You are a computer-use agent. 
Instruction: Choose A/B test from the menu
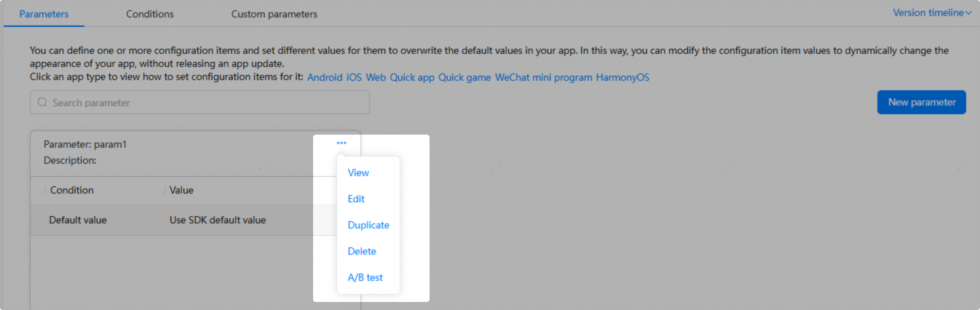[365, 277]
